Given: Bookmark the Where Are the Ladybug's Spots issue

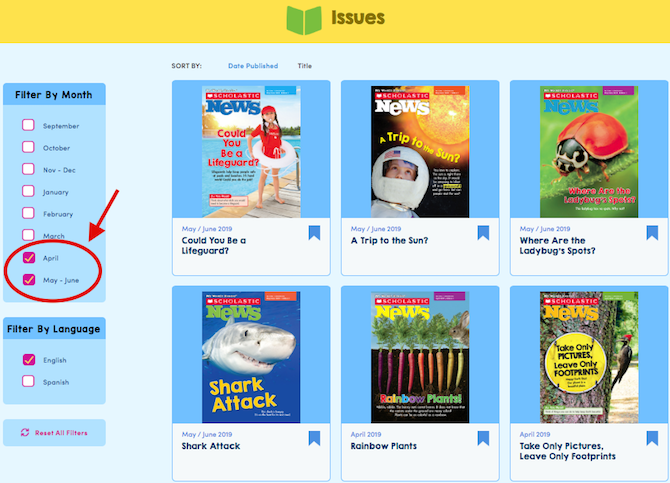Looking at the screenshot, I should click(652, 233).
